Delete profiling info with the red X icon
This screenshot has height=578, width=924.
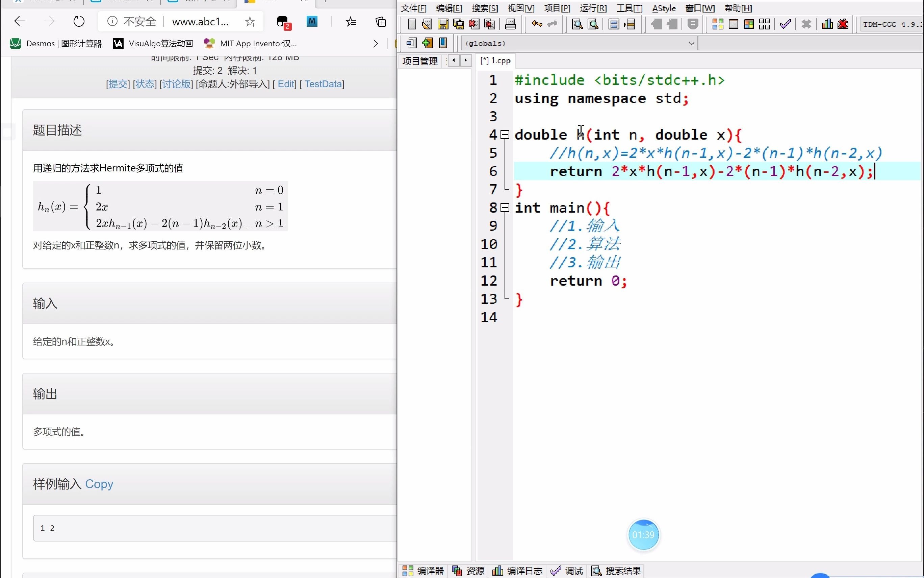843,24
